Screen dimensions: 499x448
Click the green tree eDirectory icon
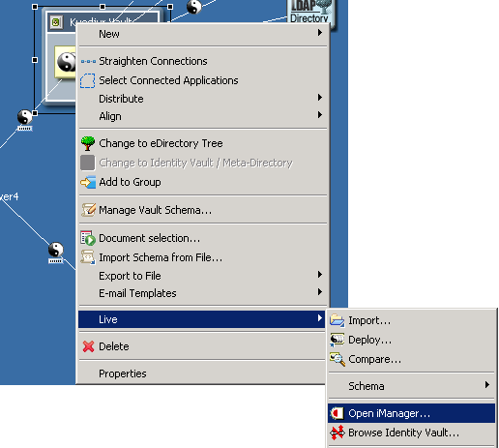pos(88,143)
